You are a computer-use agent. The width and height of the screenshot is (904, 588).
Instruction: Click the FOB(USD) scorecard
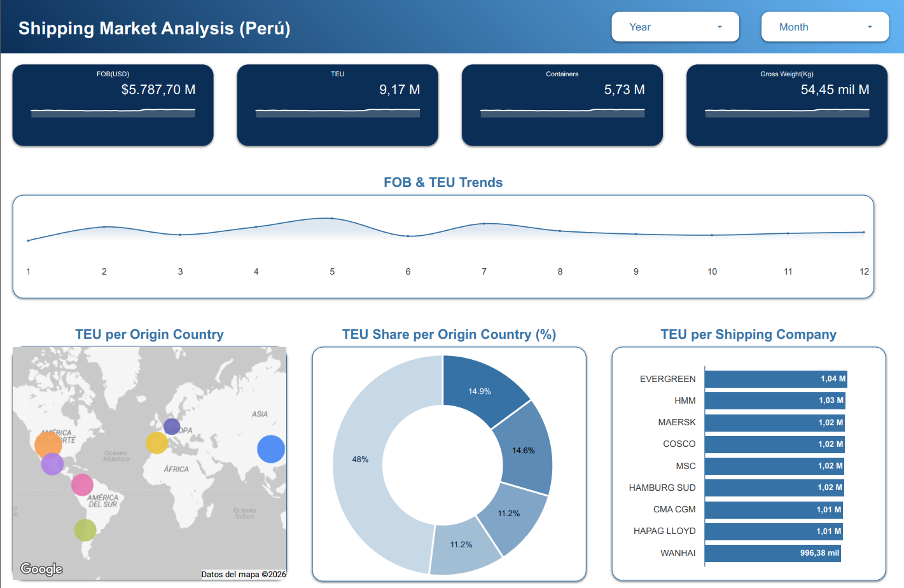point(113,105)
